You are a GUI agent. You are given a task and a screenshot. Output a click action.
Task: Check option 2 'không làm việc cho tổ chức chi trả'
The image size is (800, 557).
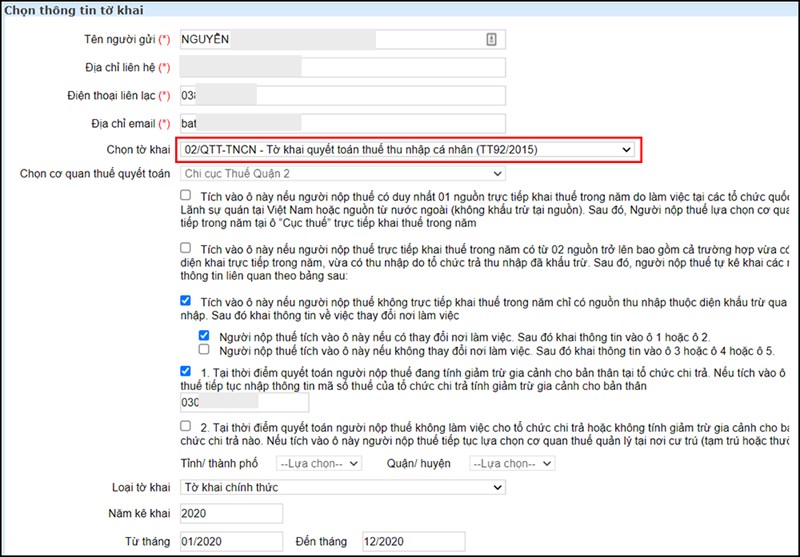pyautogui.click(x=186, y=425)
